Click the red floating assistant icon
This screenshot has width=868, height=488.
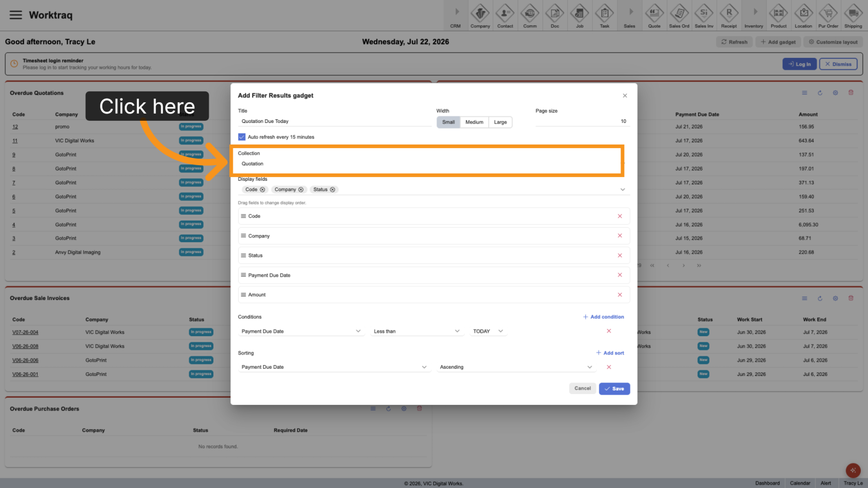coord(853,470)
